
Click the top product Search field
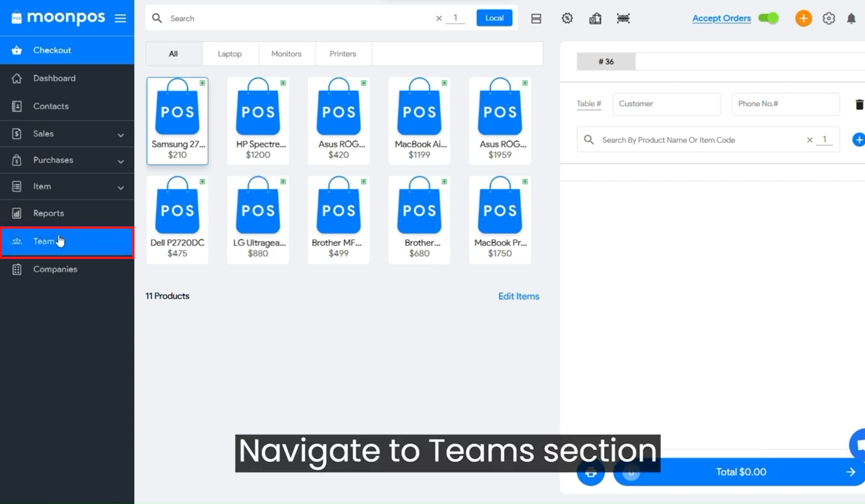299,18
